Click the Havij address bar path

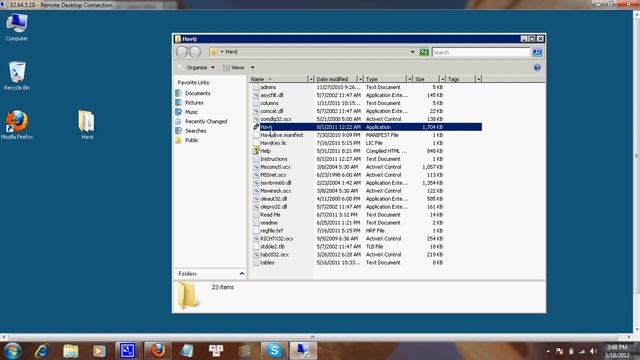(x=231, y=52)
